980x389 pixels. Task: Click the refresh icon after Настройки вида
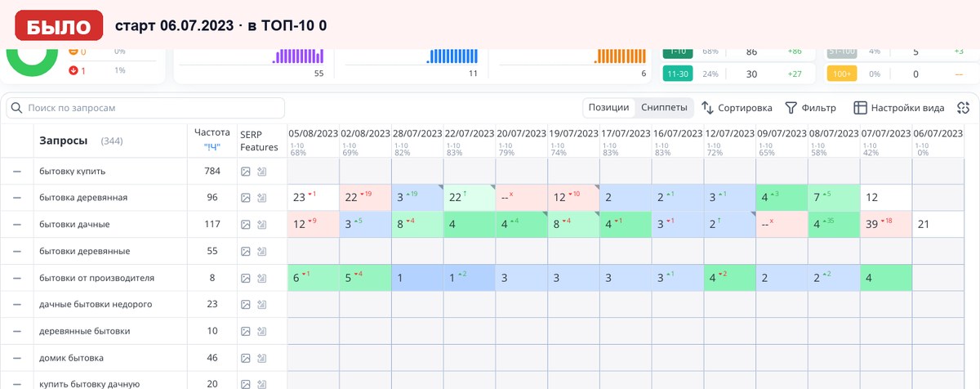click(963, 108)
